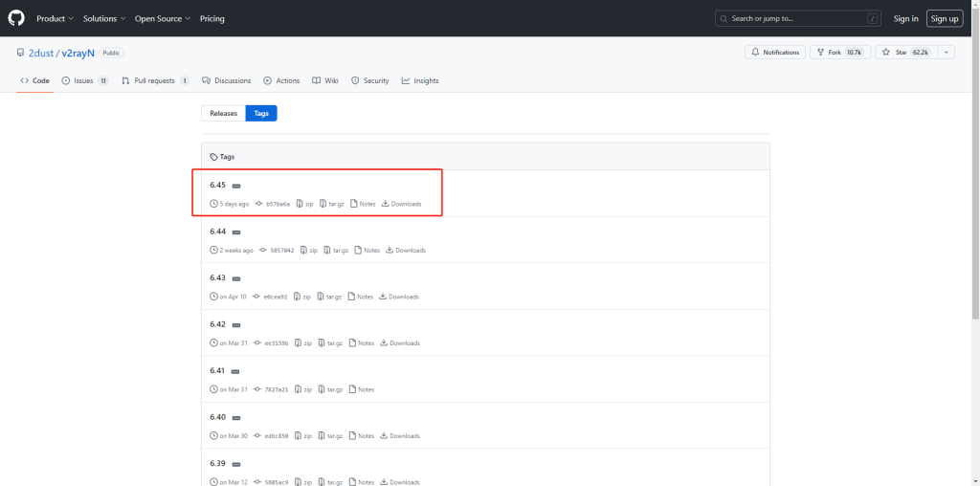Download the zip archive for tag 6.45
The image size is (980, 486).
point(305,204)
